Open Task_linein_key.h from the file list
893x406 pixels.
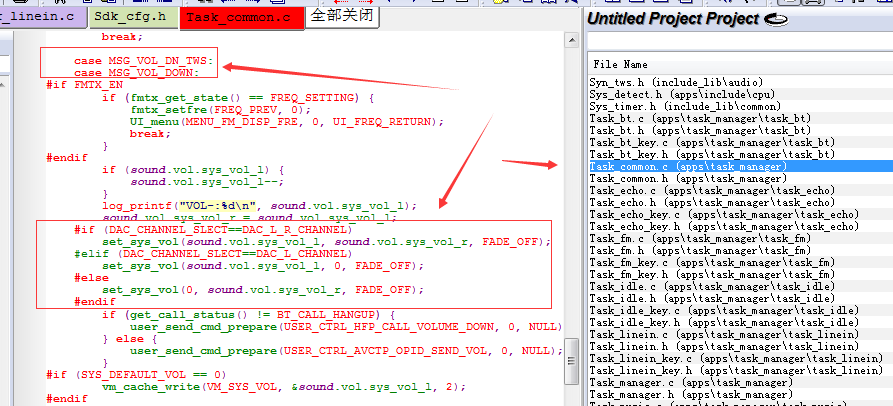click(x=736, y=370)
